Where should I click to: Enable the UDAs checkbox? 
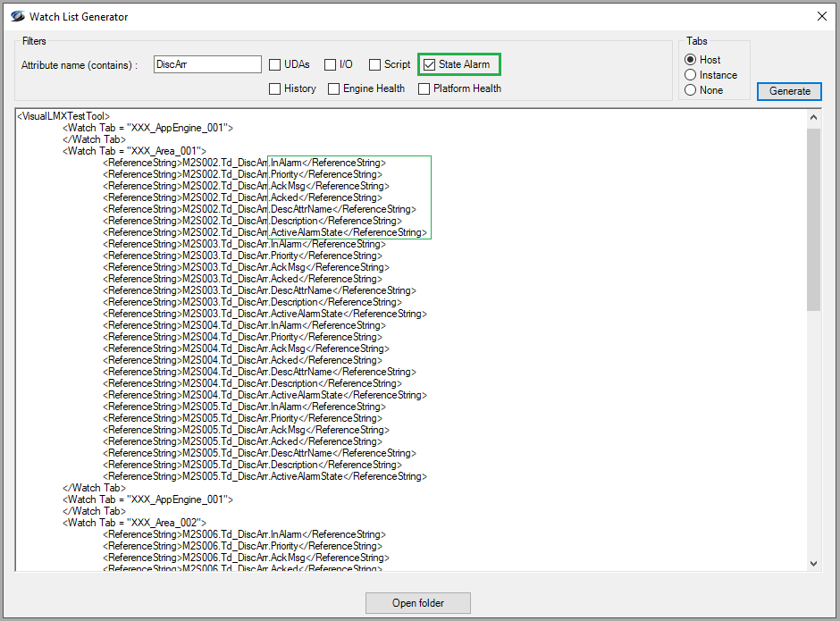coord(276,64)
